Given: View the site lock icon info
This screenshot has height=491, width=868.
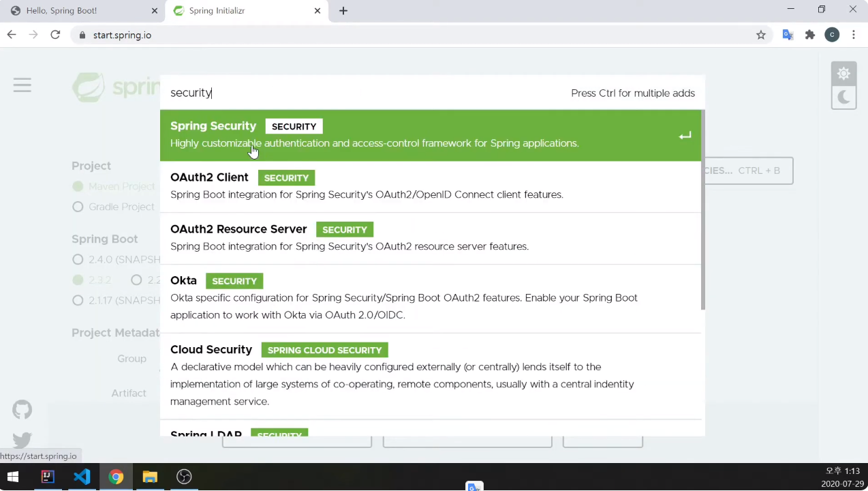Looking at the screenshot, I should pyautogui.click(x=82, y=35).
